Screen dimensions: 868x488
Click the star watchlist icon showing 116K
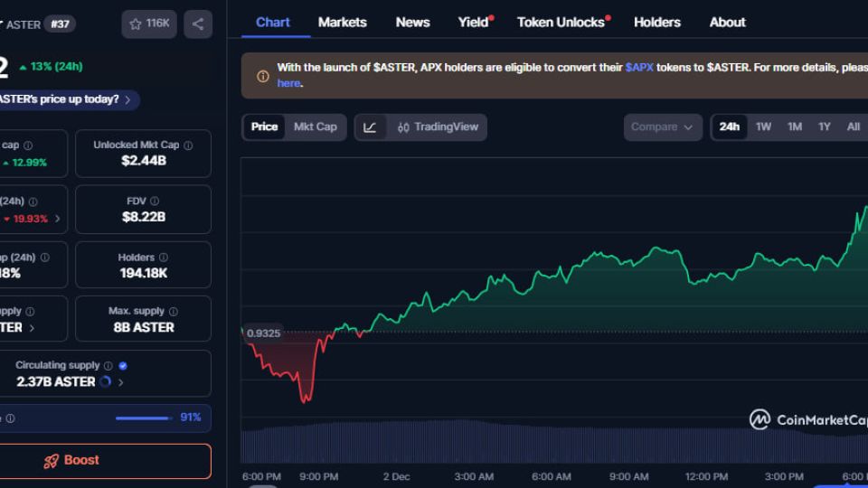click(149, 24)
